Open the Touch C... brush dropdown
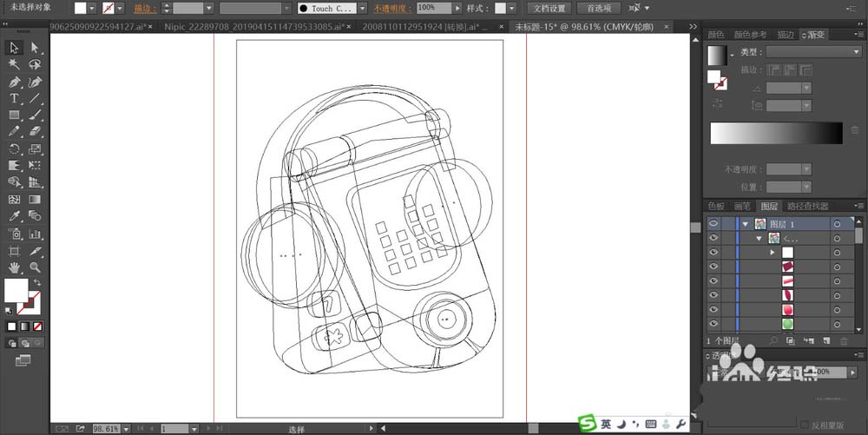Image resolution: width=868 pixels, height=435 pixels. click(x=362, y=9)
